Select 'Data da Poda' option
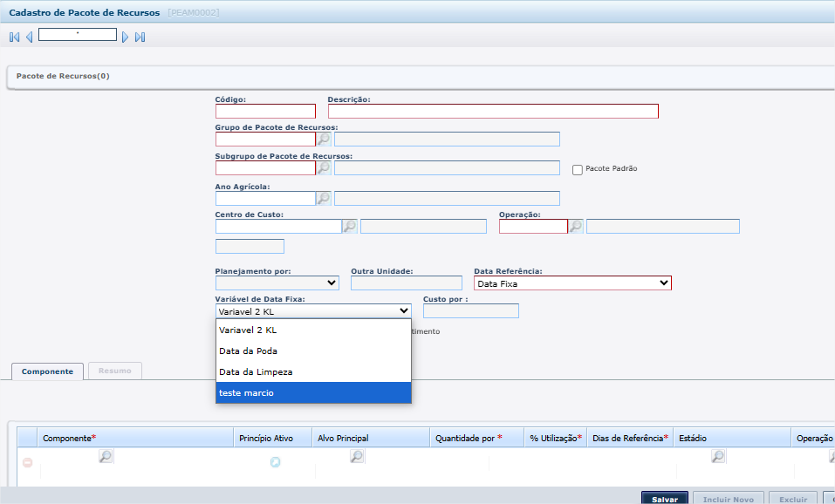Viewport: 835px width, 504px height. point(313,351)
